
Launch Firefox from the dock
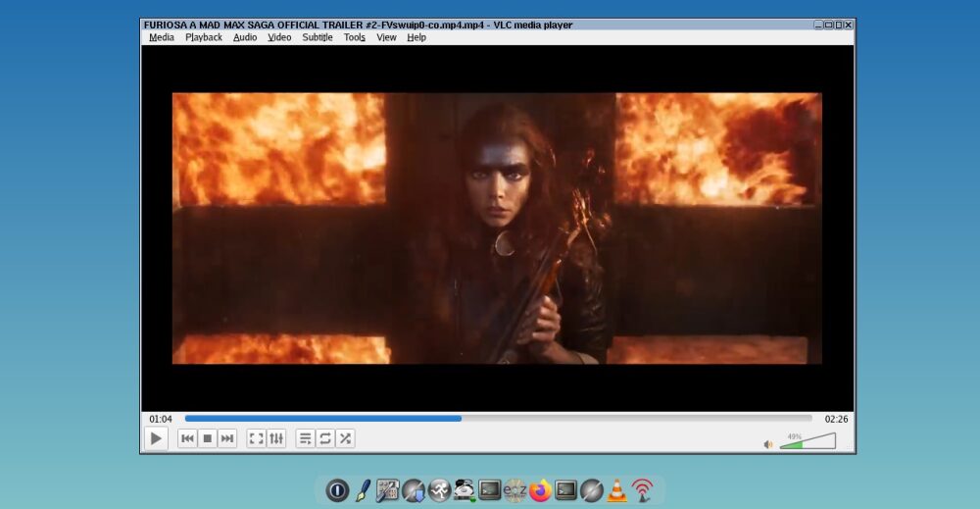pyautogui.click(x=541, y=490)
